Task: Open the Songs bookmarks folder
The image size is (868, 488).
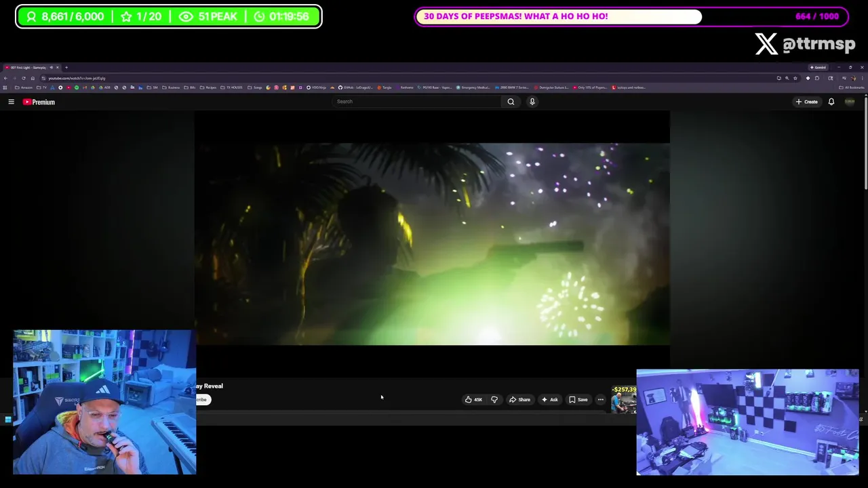Action: coord(255,87)
